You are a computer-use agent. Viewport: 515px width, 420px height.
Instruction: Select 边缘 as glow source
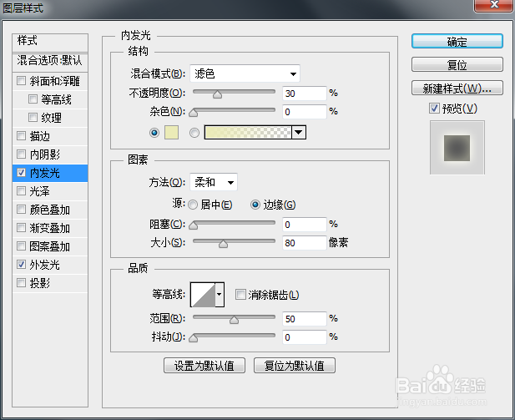click(255, 205)
